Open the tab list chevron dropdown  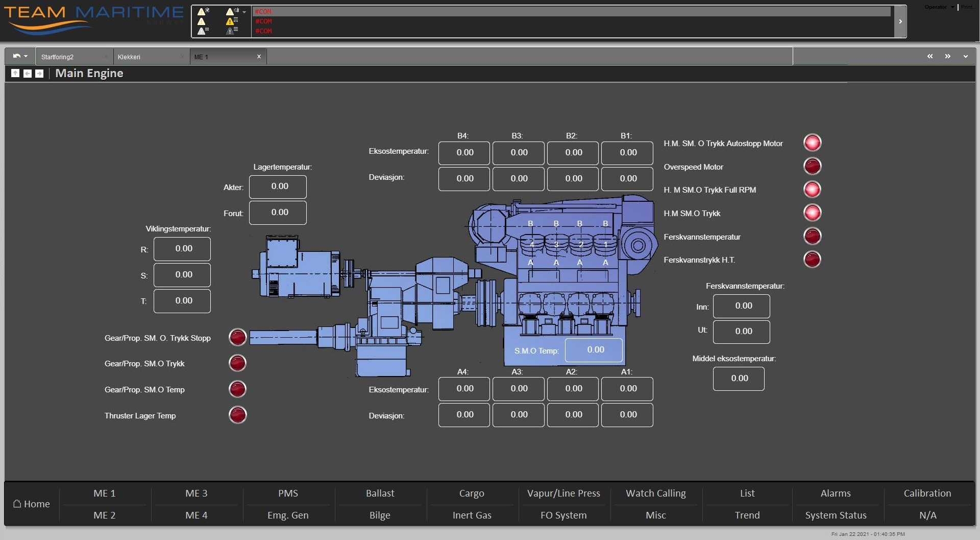point(966,56)
